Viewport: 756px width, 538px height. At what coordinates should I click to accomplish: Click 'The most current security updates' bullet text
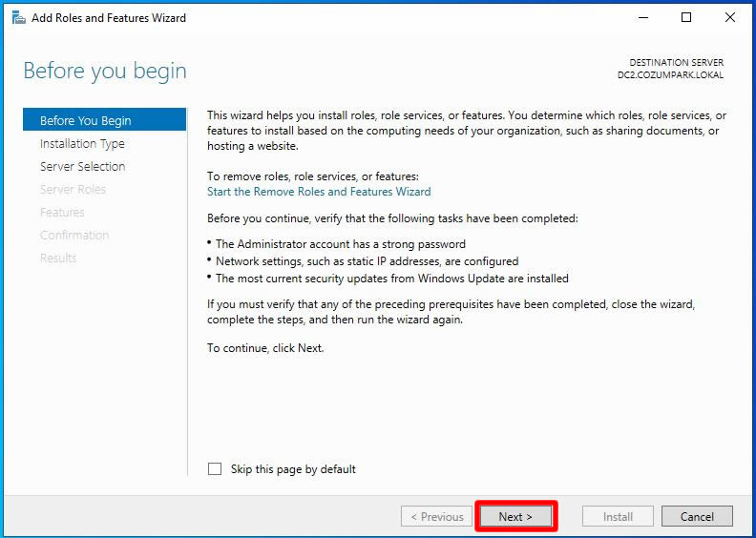pos(392,278)
